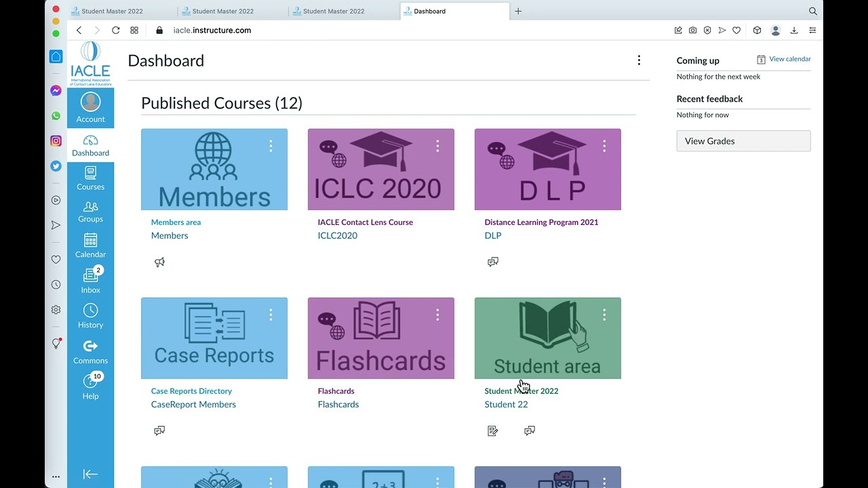The height and width of the screenshot is (488, 868).
Task: Open Distance Learning Program 2021 link
Action: pos(541,222)
